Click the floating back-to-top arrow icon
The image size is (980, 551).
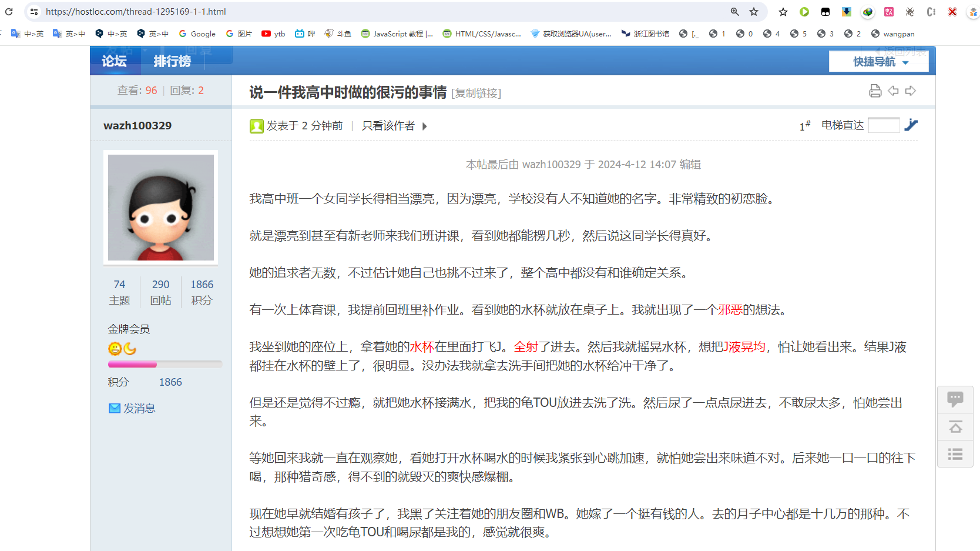pyautogui.click(x=955, y=427)
